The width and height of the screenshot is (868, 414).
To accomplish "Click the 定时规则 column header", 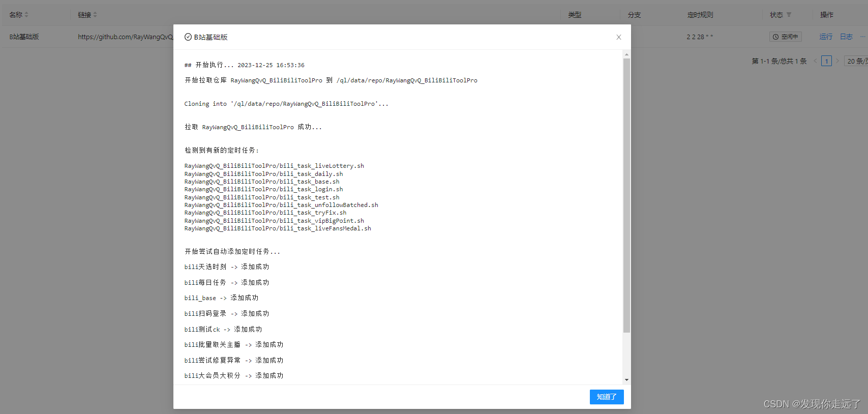I will tap(700, 15).
